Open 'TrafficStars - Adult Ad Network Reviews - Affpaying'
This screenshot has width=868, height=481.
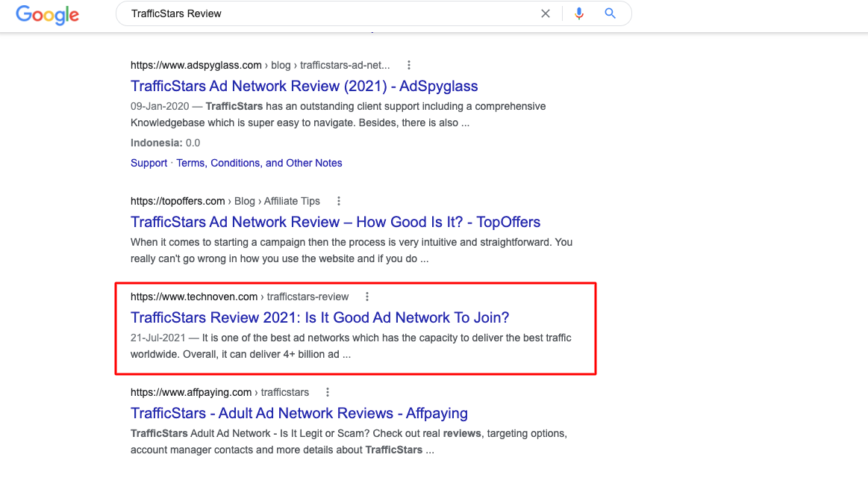pyautogui.click(x=299, y=413)
